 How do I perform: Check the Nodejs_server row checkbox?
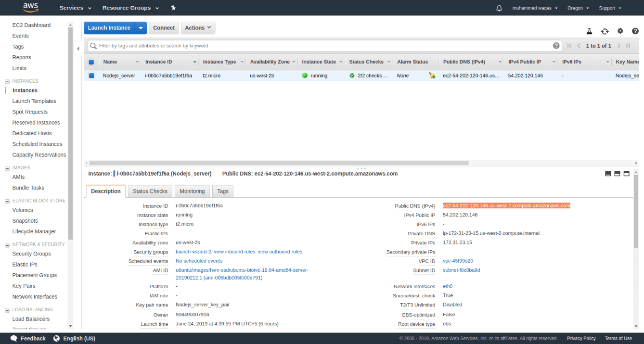pyautogui.click(x=91, y=76)
